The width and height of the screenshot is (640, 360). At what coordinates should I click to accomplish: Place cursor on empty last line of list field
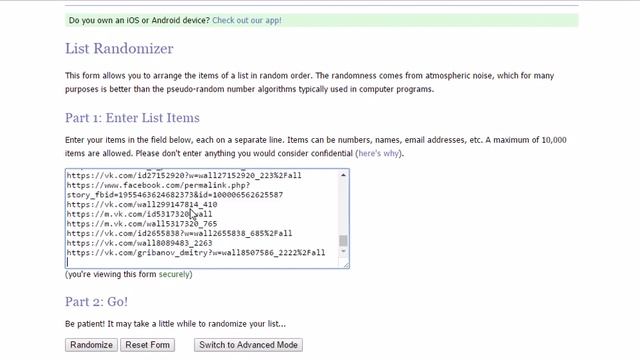202,262
